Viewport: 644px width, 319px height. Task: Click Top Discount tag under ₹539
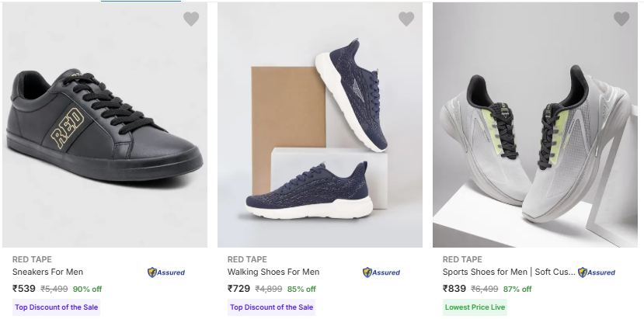[56, 307]
